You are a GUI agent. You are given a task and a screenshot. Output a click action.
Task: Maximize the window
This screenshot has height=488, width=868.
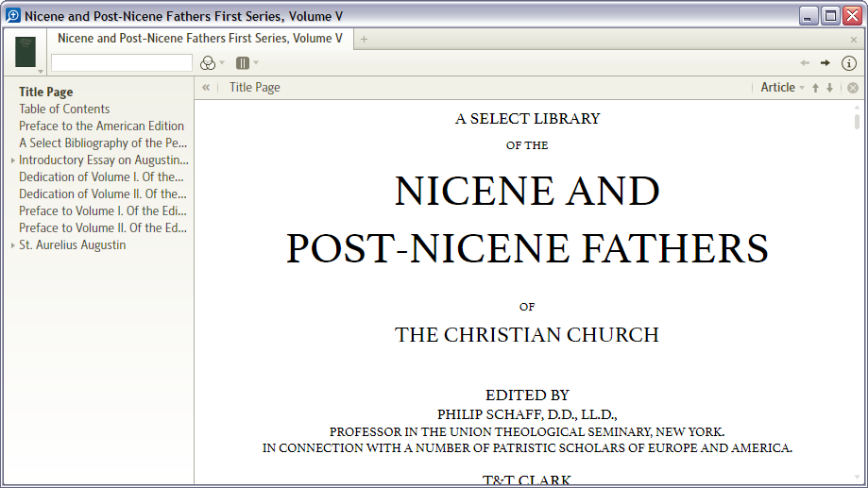[x=830, y=15]
